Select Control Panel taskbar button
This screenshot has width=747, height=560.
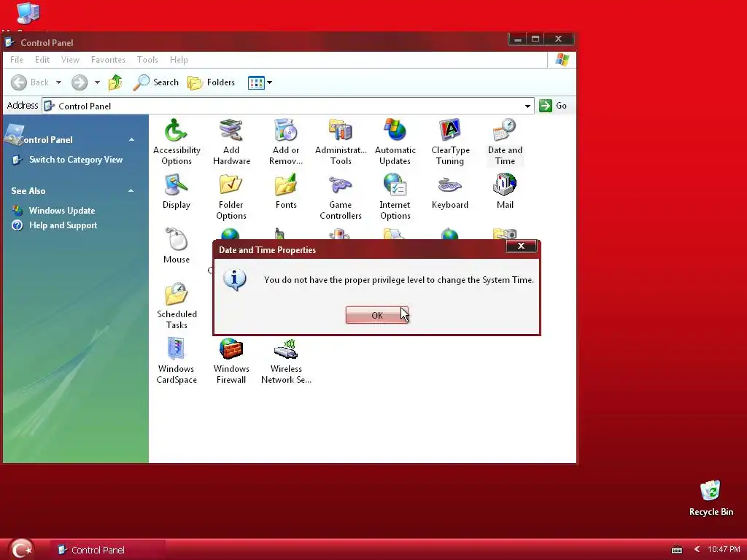[x=108, y=550]
